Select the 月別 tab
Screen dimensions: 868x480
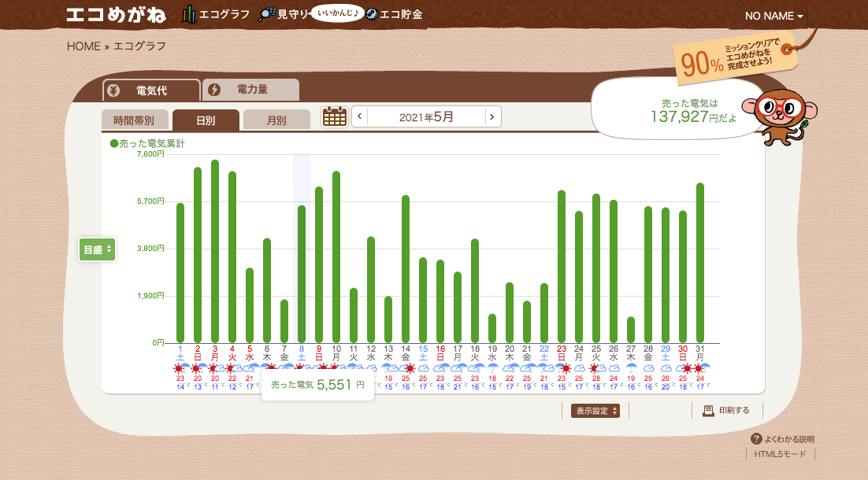(x=276, y=120)
